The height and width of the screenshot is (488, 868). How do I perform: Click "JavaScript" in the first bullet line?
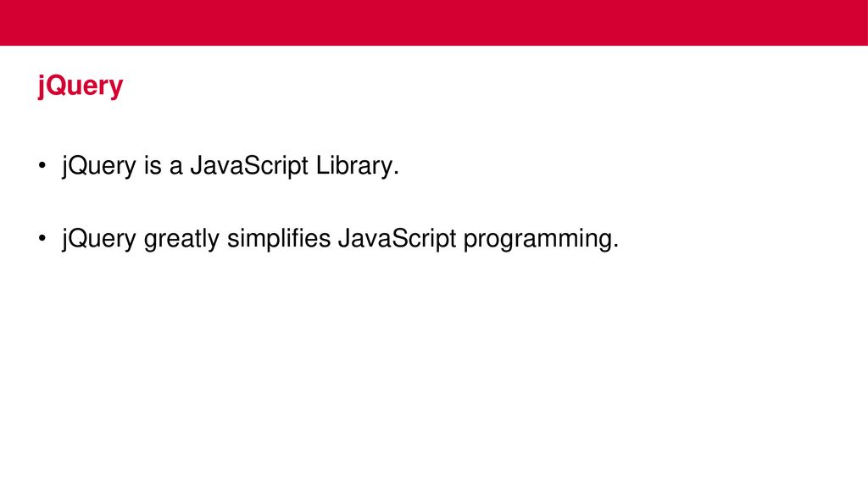249,166
